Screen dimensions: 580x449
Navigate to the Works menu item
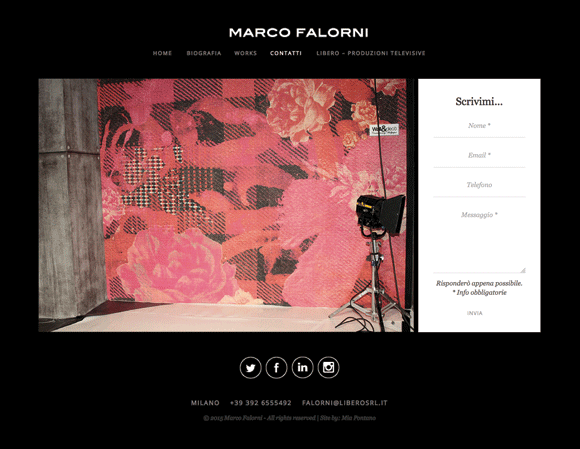245,53
